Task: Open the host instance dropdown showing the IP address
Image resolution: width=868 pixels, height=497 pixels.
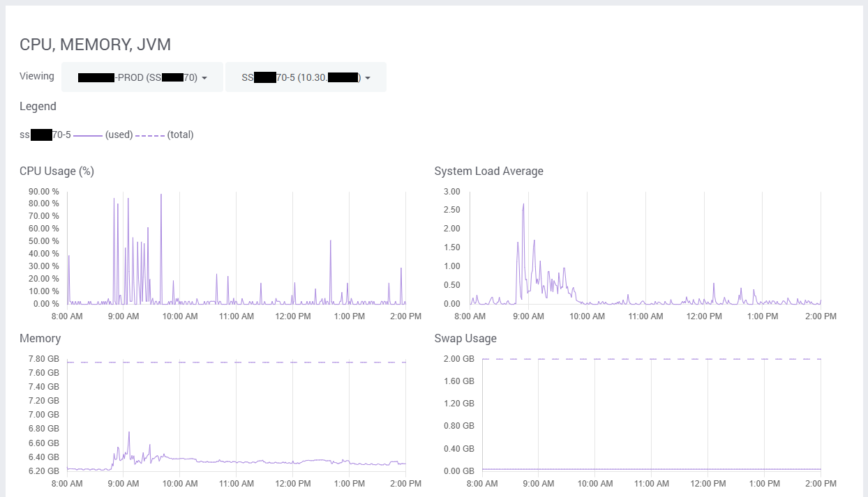Action: coord(305,77)
